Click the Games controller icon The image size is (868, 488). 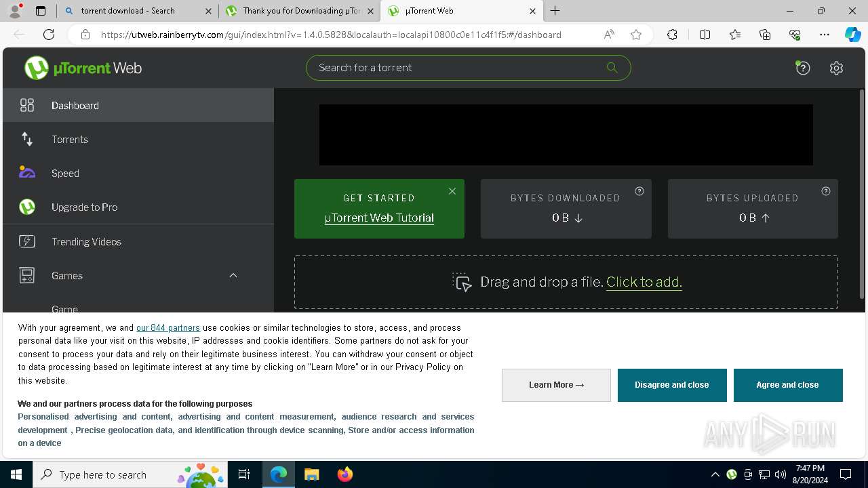[x=27, y=275]
